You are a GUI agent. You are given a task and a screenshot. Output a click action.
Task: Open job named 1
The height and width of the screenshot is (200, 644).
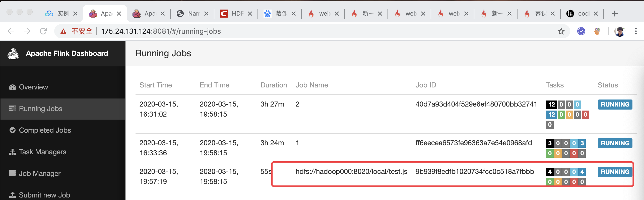(297, 143)
